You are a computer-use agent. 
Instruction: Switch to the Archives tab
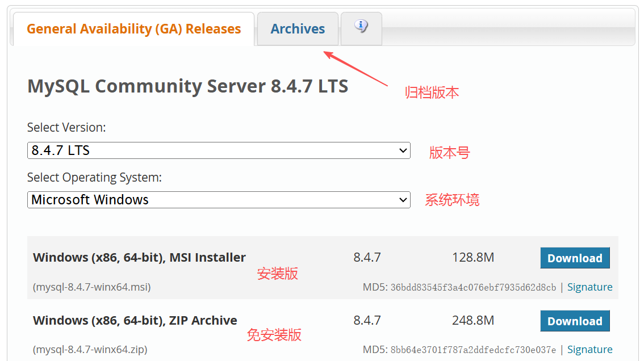coord(298,29)
